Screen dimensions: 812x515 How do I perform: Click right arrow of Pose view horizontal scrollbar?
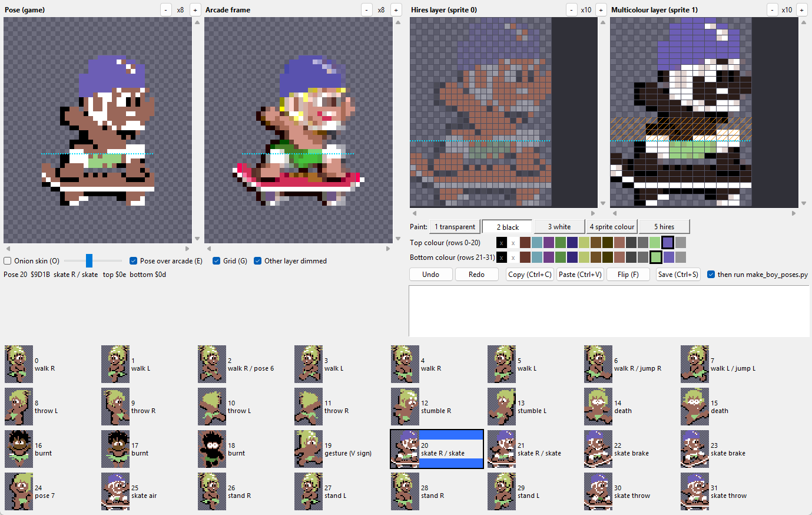[187, 249]
